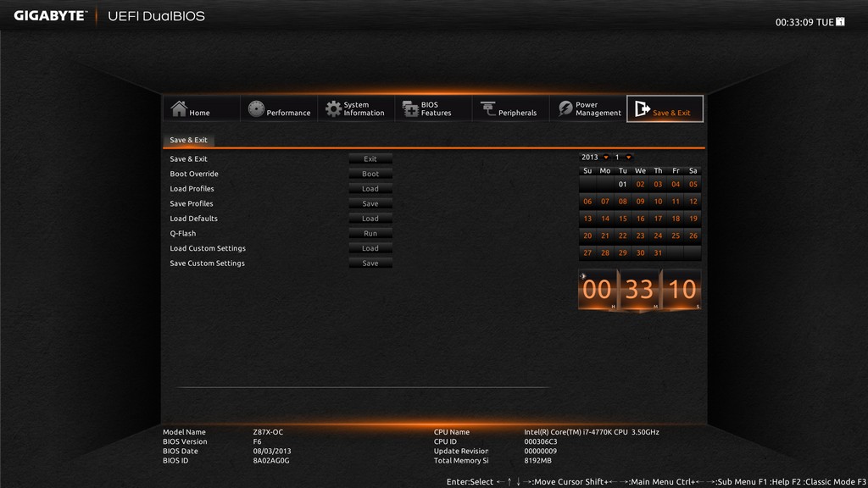
Task: Click the Load Defaults label
Action: tap(193, 219)
